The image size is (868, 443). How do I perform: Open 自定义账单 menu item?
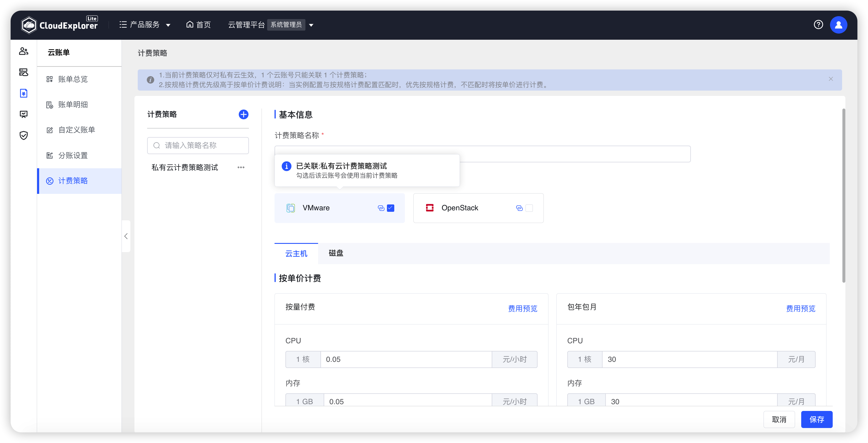point(79,130)
